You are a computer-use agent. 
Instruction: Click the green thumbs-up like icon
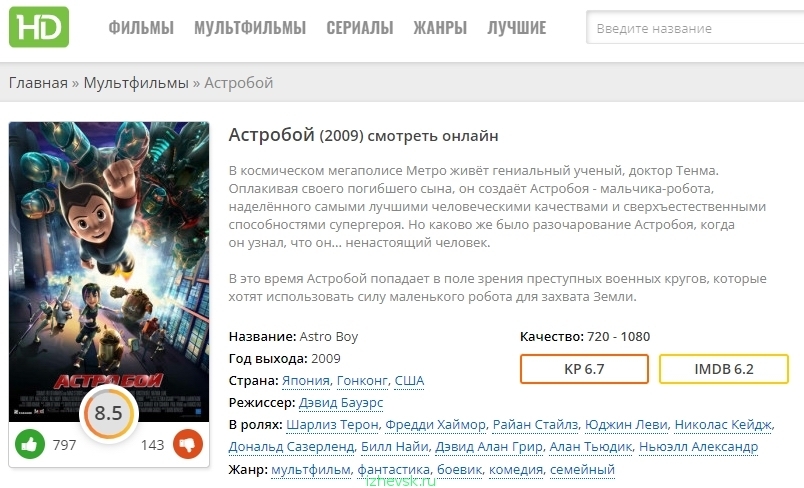(30, 444)
